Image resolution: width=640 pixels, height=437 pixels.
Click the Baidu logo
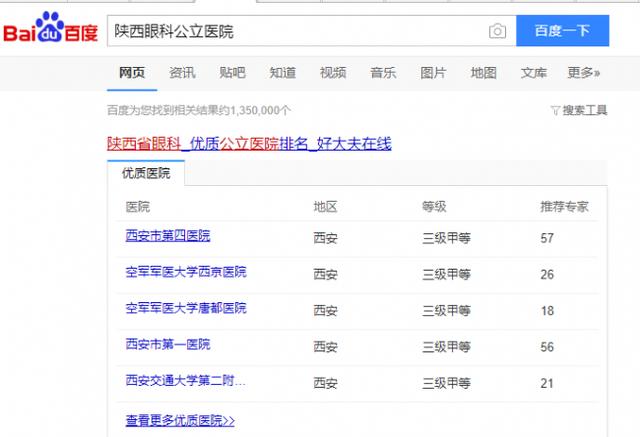(51, 27)
